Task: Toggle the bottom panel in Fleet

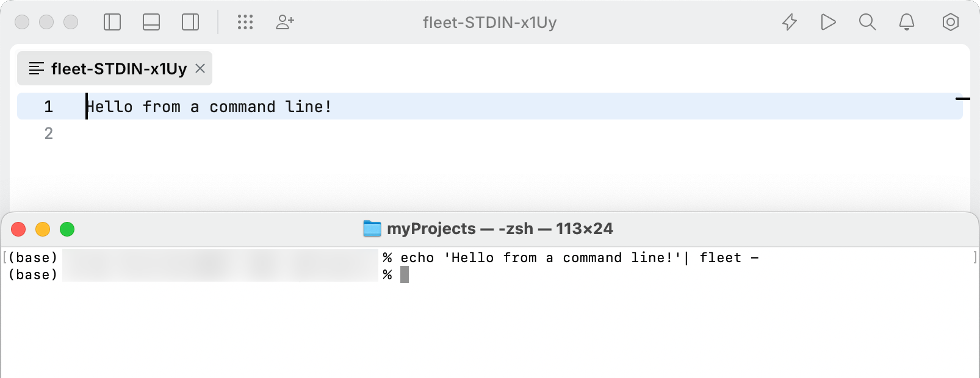Action: 151,22
